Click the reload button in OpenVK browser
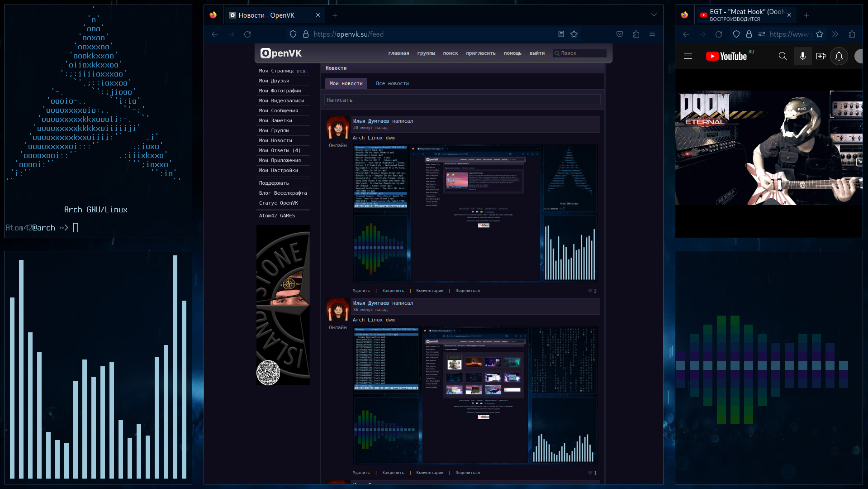The height and width of the screenshot is (489, 868). (247, 34)
